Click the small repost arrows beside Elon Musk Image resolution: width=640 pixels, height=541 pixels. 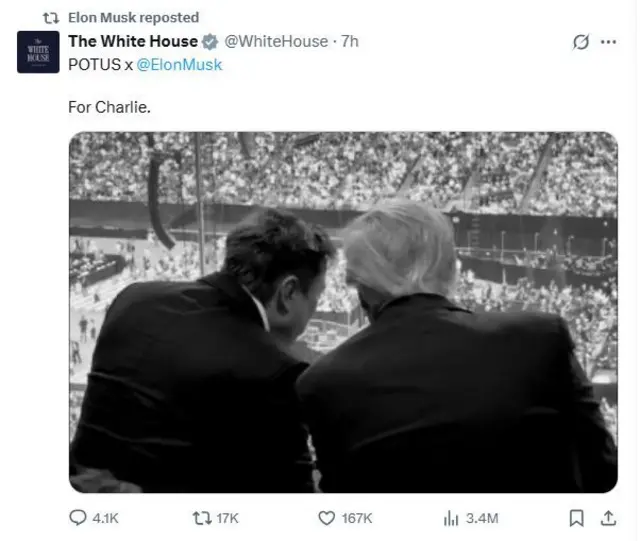click(51, 18)
